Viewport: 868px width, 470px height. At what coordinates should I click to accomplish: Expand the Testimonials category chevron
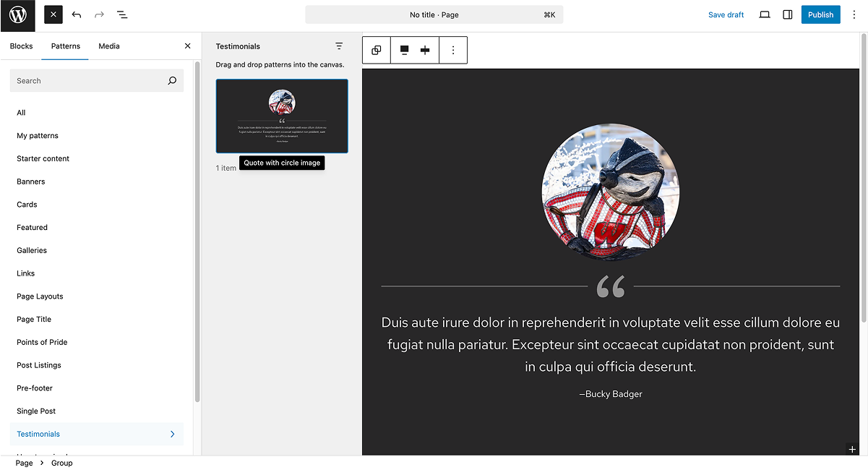tap(172, 434)
